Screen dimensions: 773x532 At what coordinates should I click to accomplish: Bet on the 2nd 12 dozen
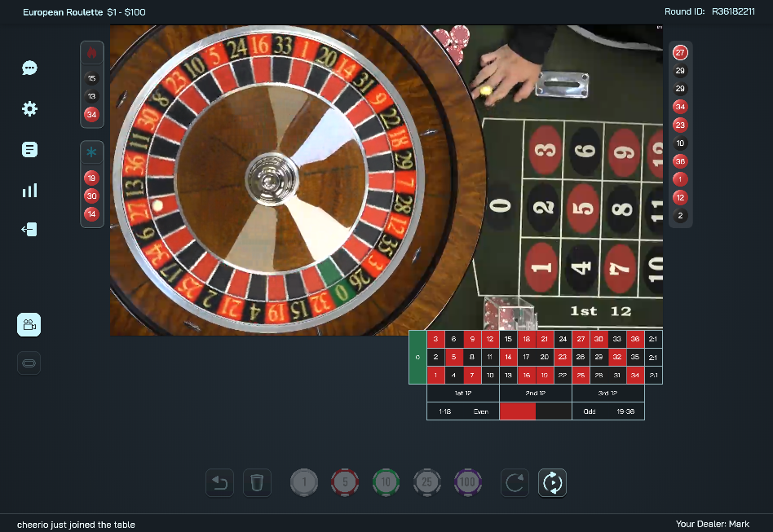click(x=536, y=393)
